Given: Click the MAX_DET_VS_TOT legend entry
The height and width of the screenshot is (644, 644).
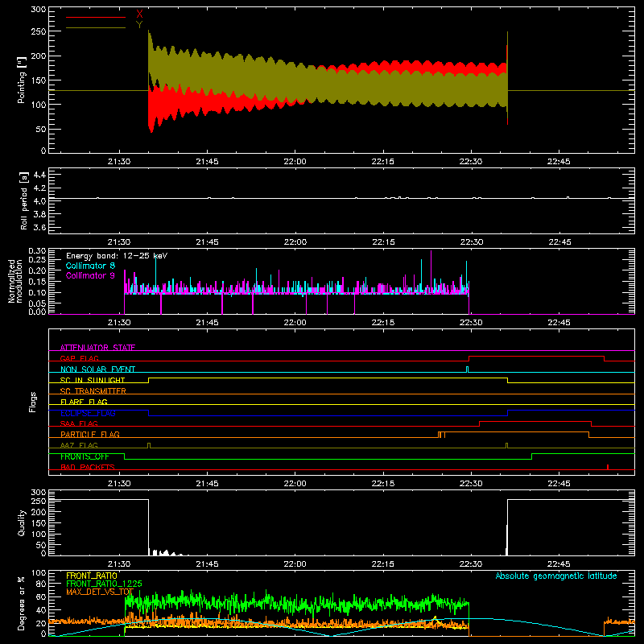Looking at the screenshot, I should (100, 592).
